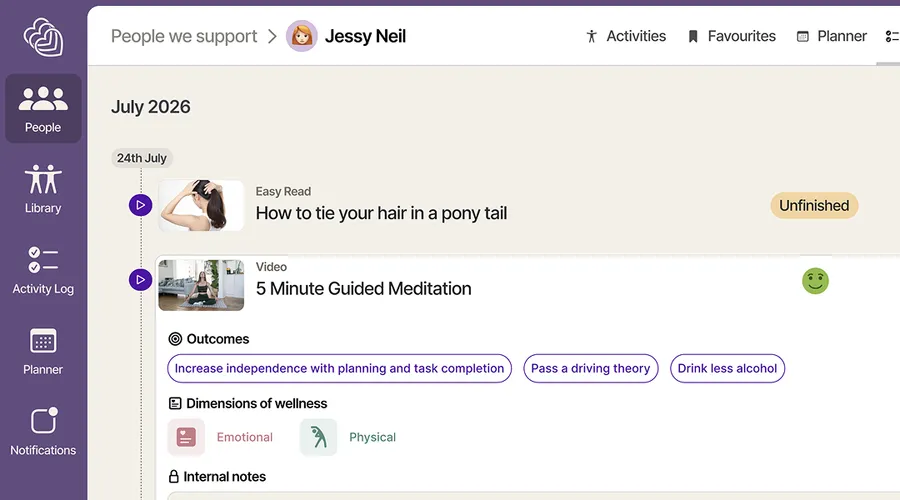Screen dimensions: 900x500
Task: Click the app heart logo
Action: (x=44, y=37)
